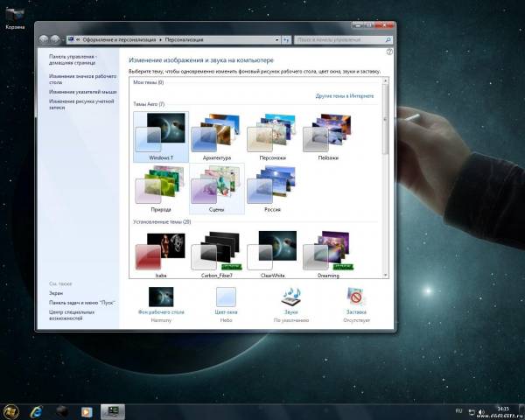Click the refresh button beside the address bar
This screenshot has height=420, width=525.
[x=286, y=40]
